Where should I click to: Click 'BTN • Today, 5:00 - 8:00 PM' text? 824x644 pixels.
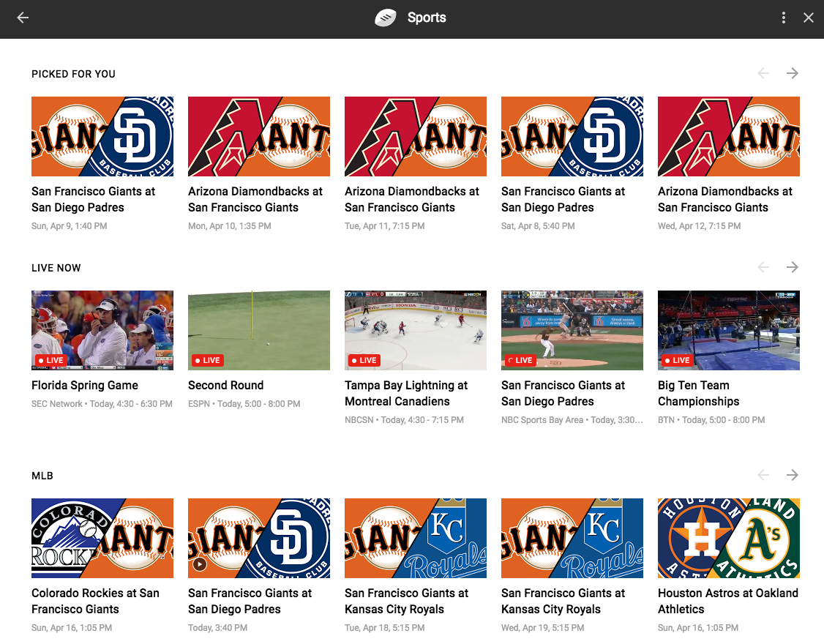click(711, 420)
